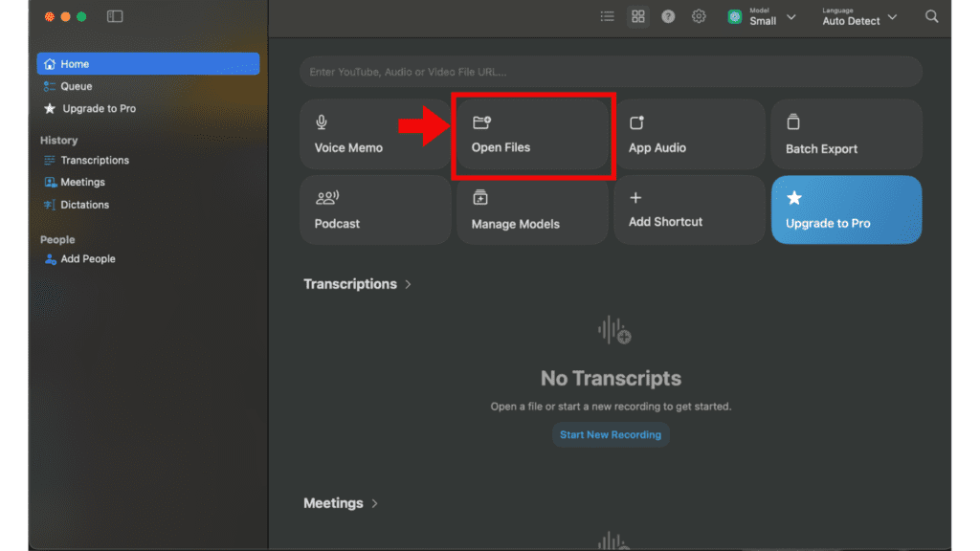980x551 pixels.
Task: Open the help question mark icon
Action: 668,16
